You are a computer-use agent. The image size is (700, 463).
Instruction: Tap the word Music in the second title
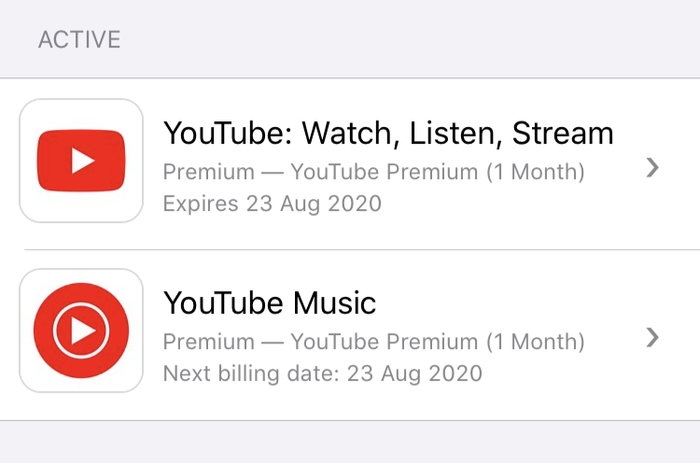coord(334,303)
